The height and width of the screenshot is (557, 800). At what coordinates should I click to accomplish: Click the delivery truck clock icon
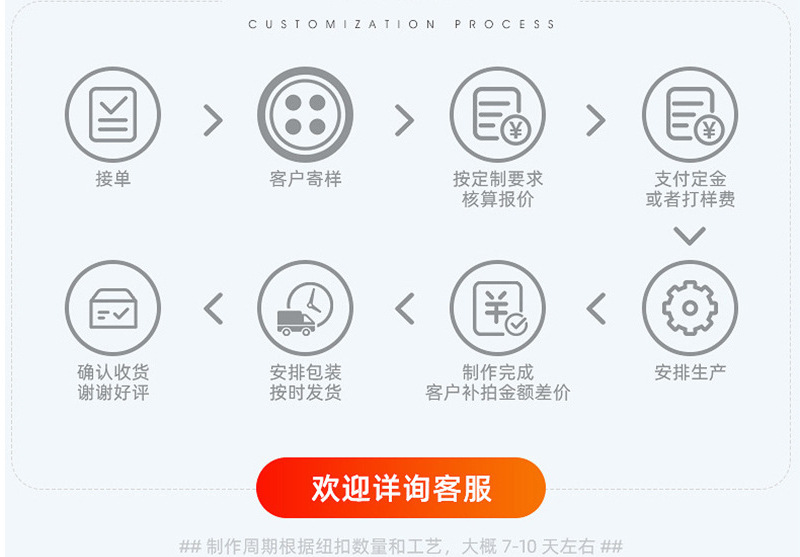click(x=305, y=308)
